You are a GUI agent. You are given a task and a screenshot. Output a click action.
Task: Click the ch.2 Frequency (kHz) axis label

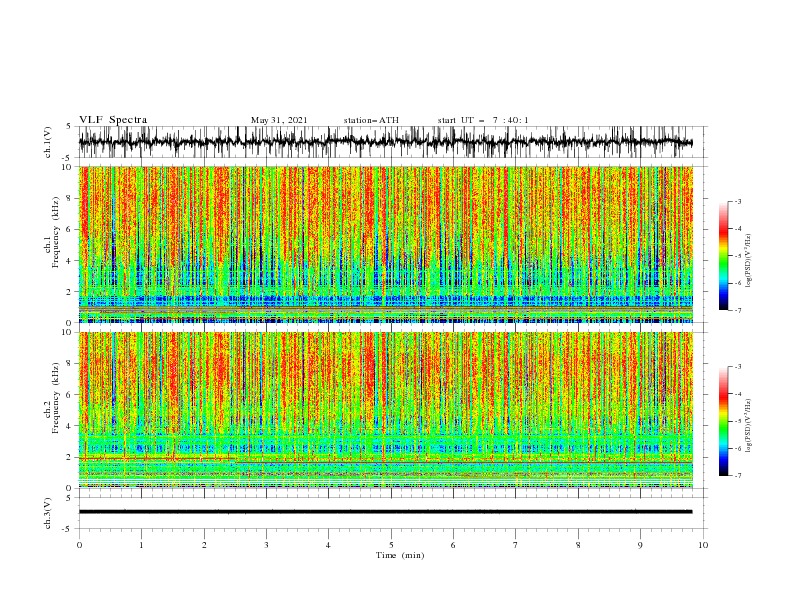click(x=52, y=398)
